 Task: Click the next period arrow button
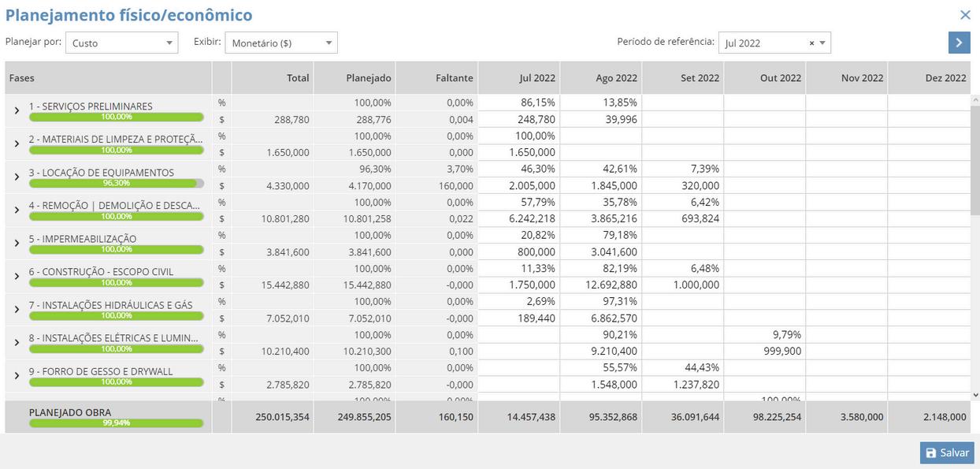coord(958,43)
